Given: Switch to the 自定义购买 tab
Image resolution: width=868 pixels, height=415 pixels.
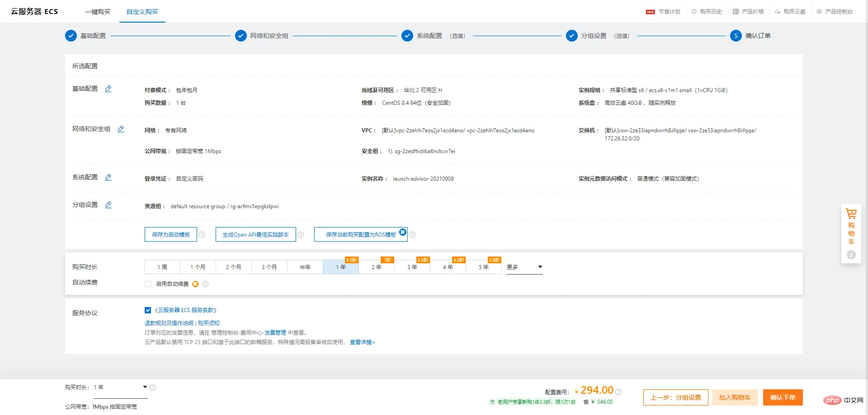Looking at the screenshot, I should [142, 12].
